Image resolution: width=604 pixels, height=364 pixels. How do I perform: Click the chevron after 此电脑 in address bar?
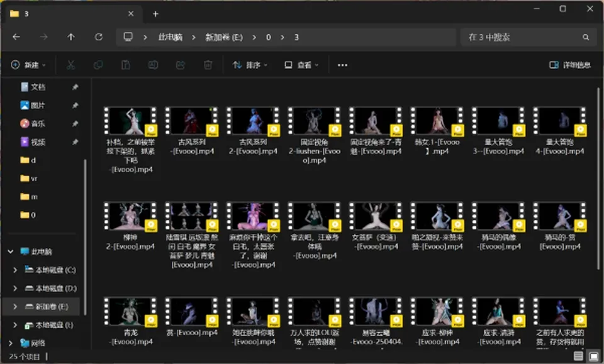point(193,37)
